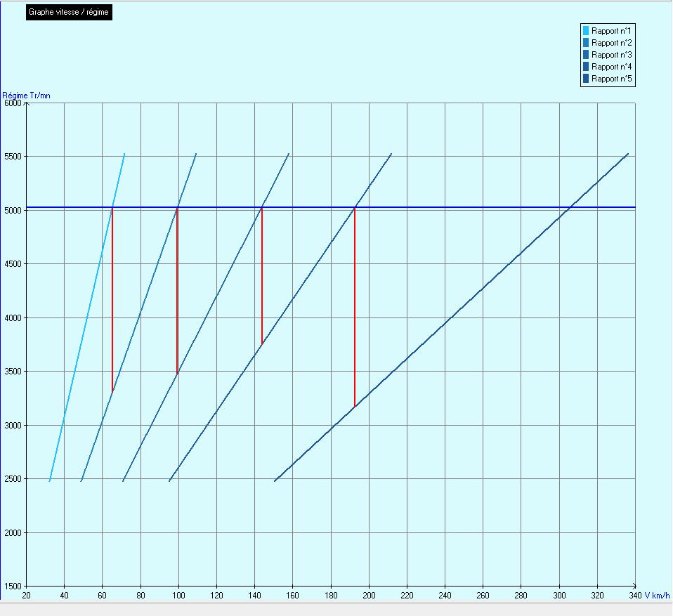
Task: Click the Rapport n°4 color swatch in legend
Action: point(586,67)
